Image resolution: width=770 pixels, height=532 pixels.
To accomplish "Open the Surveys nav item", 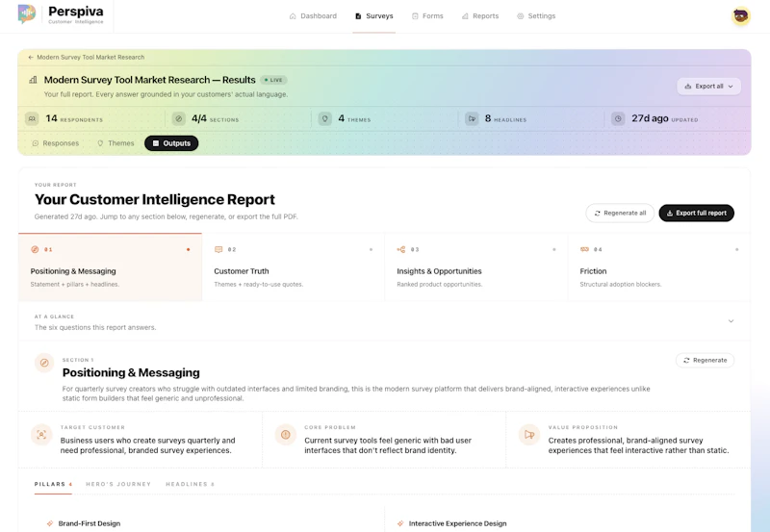I will pyautogui.click(x=374, y=16).
